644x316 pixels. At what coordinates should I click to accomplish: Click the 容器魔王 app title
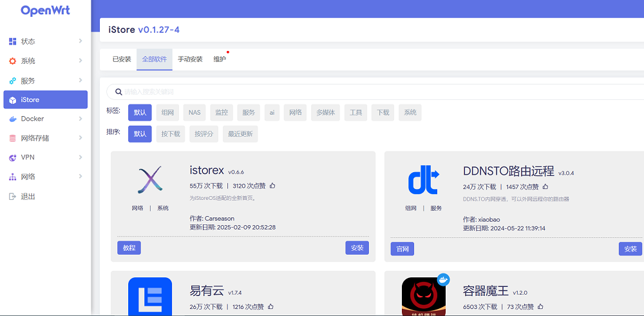pos(486,291)
